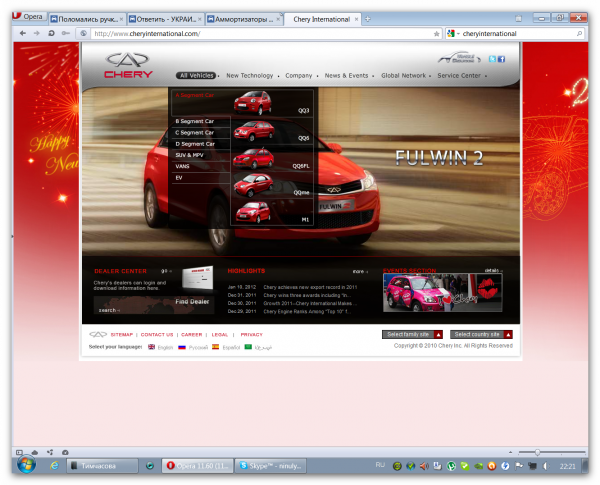Choose Español language flag
This screenshot has width=600, height=485.
coord(216,347)
